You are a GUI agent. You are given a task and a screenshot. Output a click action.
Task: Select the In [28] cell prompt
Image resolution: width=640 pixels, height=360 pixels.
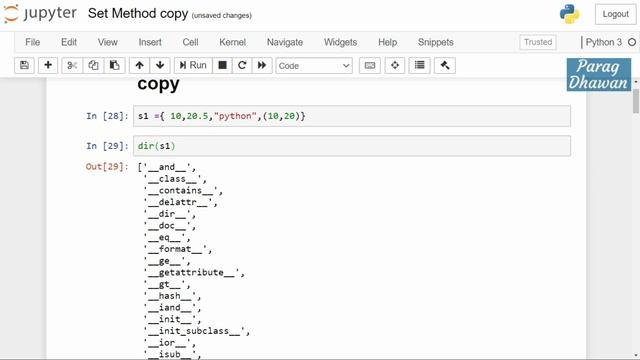(x=107, y=116)
